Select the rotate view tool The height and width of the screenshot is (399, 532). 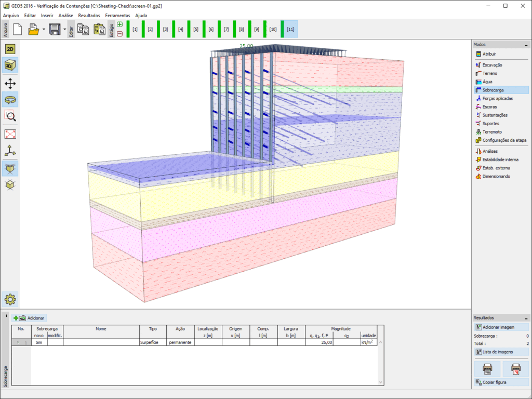10,100
